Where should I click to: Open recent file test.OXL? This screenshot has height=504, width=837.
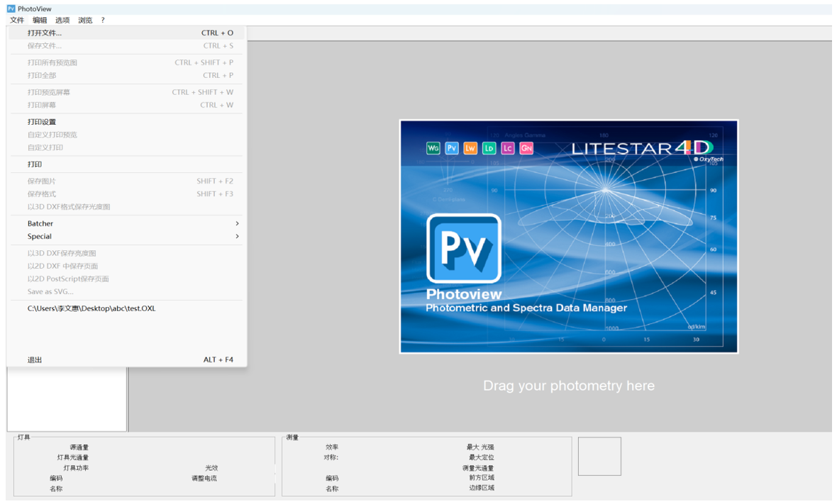click(92, 308)
